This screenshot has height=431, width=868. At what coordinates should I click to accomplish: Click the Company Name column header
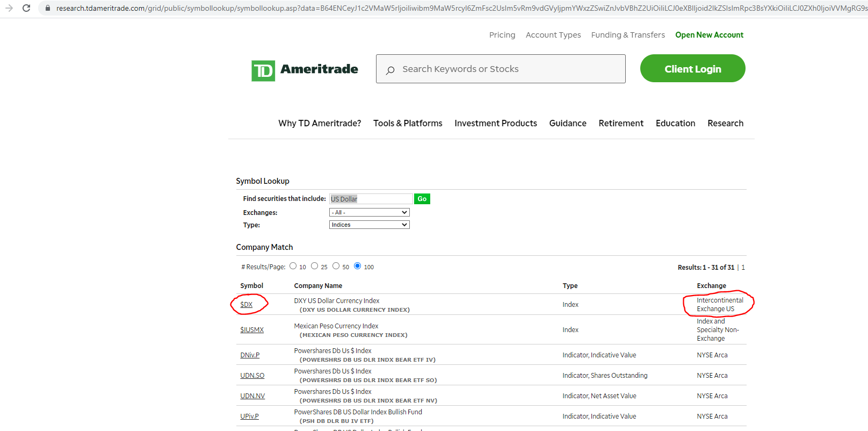point(318,286)
